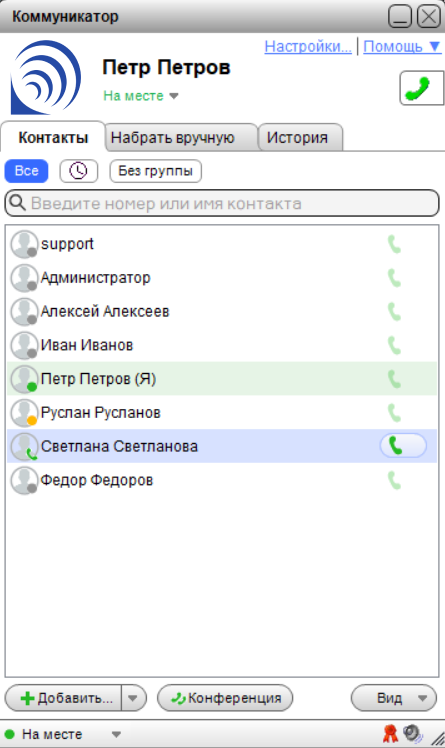The image size is (445, 748).
Task: Open the Настройки link
Action: (x=308, y=47)
